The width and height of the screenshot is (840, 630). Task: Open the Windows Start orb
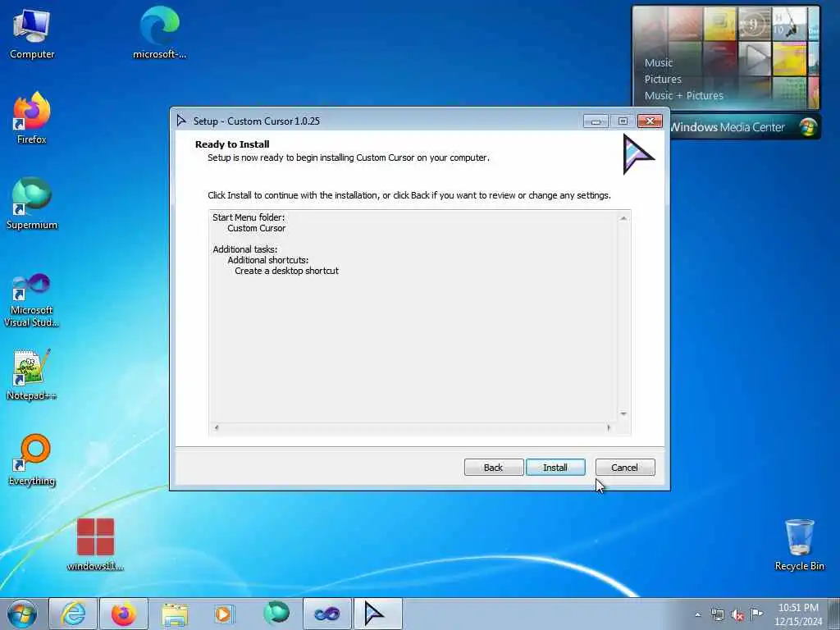point(22,614)
